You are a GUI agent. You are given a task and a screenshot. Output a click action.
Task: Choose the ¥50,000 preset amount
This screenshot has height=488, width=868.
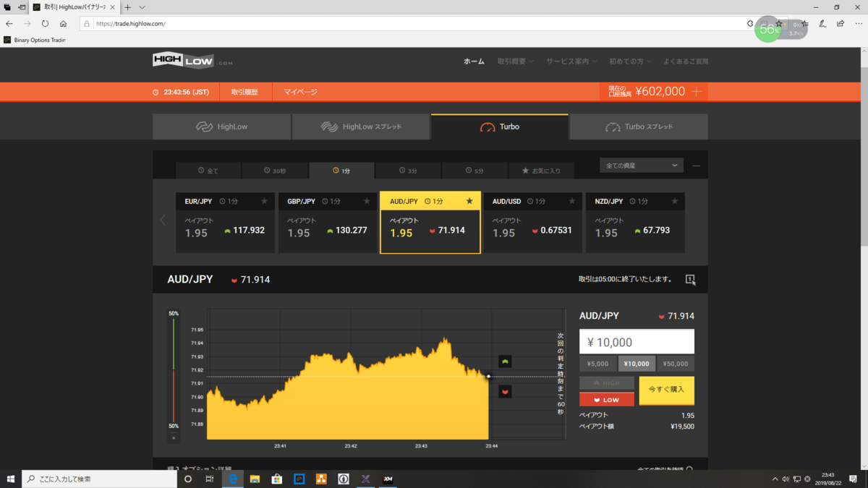tap(676, 364)
